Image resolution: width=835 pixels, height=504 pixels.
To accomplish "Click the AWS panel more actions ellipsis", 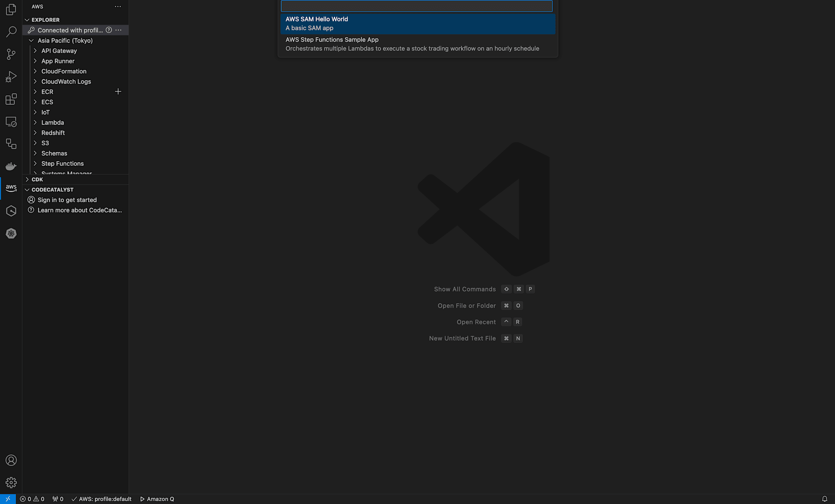I will [x=118, y=7].
